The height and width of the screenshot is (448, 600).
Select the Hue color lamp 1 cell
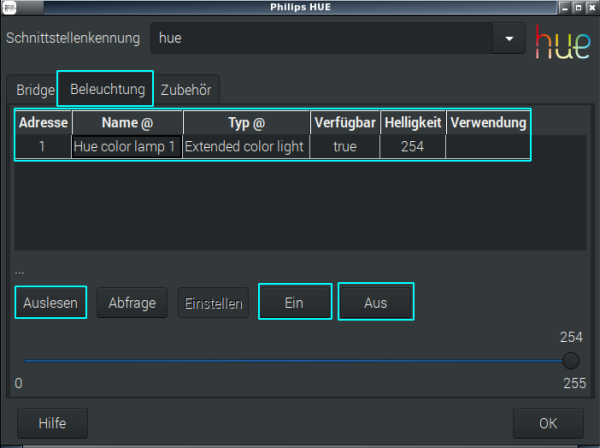[x=127, y=146]
